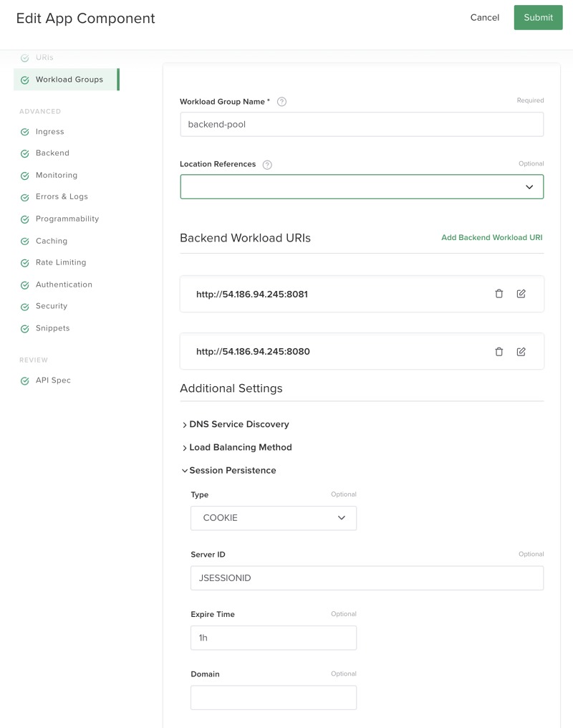Viewport: 573px width, 728px height.
Task: Edit the 54.186.94.245:8080 backend URI
Action: (x=521, y=352)
